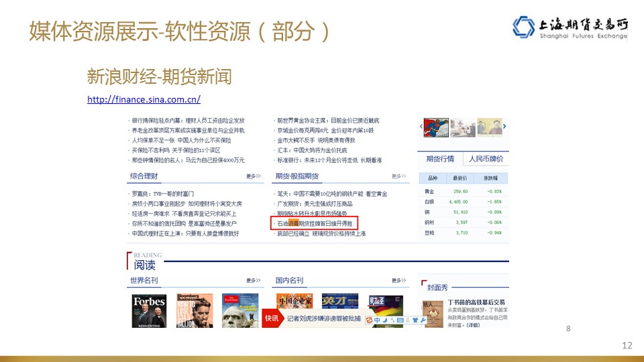Click 更多>> next to 综合理财
Image resolution: width=644 pixels, height=362 pixels.
click(254, 176)
